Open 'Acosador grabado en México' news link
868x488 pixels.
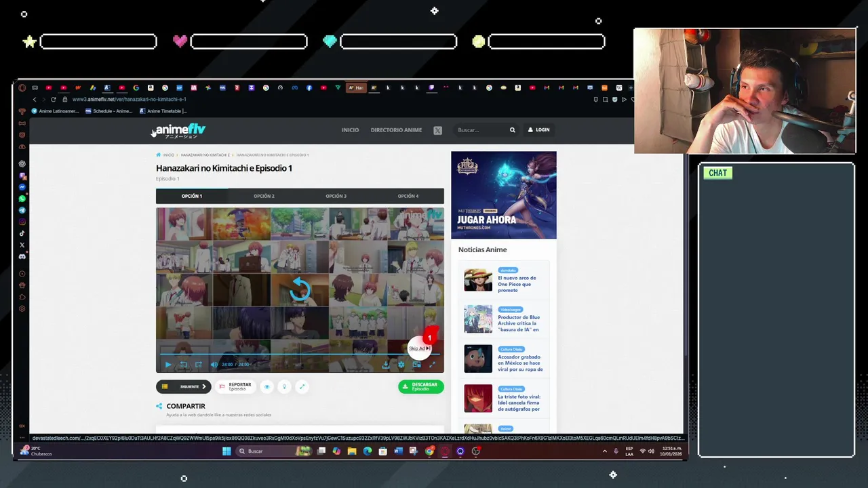click(x=520, y=363)
